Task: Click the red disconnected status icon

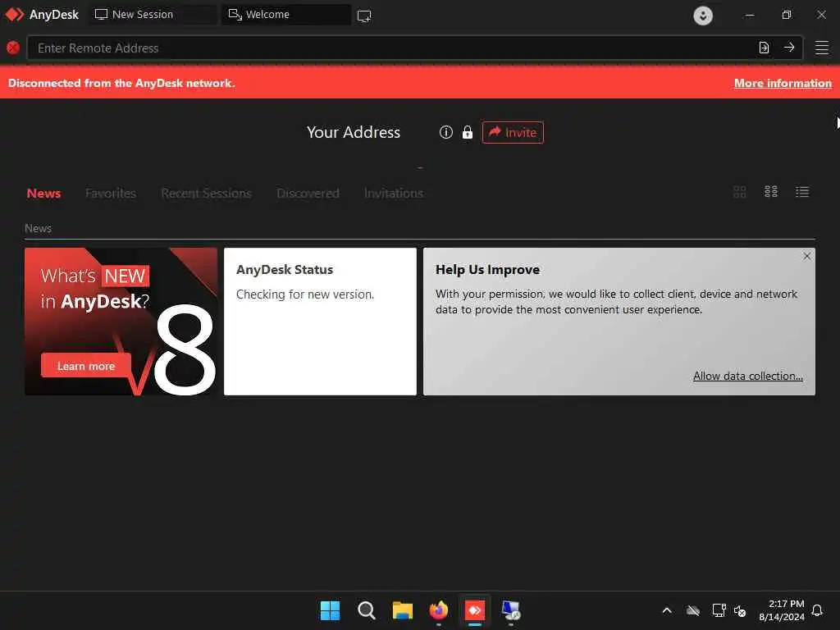Action: pos(13,48)
